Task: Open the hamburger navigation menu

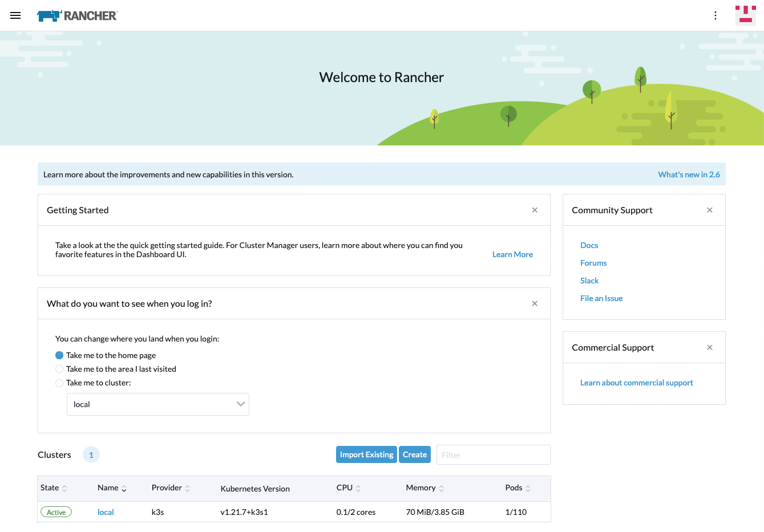Action: coord(15,15)
